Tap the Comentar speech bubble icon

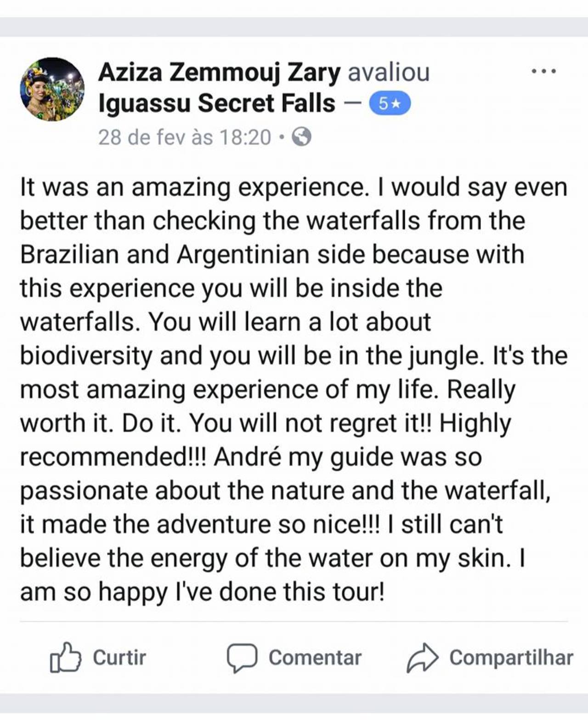pos(242,658)
